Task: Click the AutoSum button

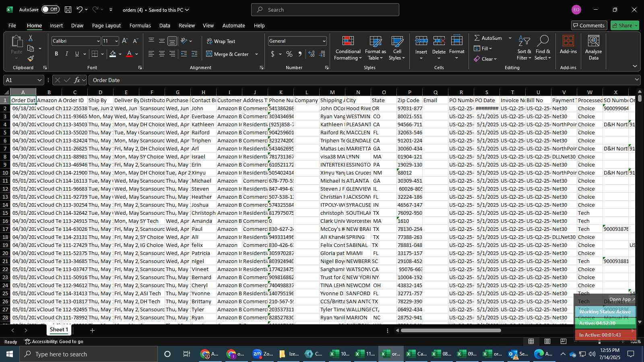Action: [x=488, y=38]
